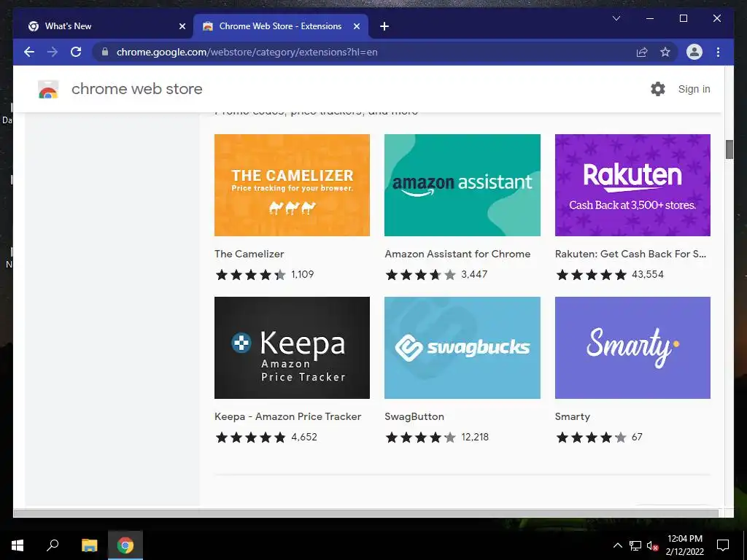Viewport: 747px width, 560px height.
Task: Click the 43,554 review count
Action: (x=648, y=275)
